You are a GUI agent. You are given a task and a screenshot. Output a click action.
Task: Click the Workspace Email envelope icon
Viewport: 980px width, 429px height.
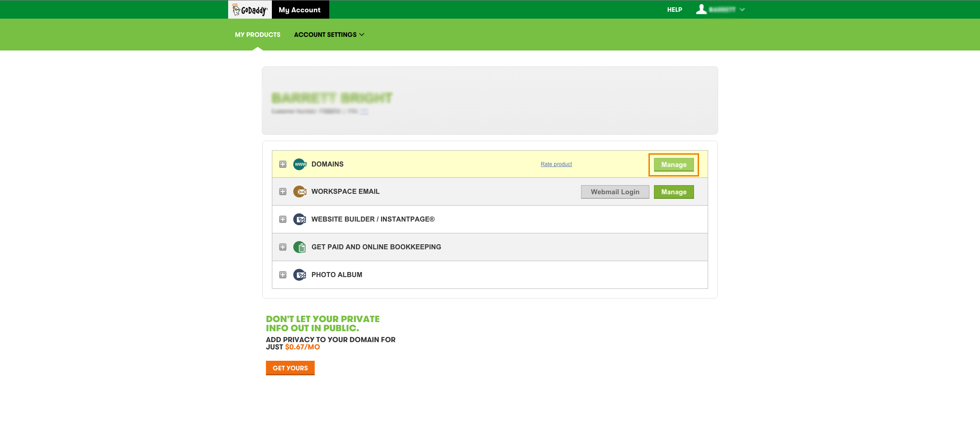point(300,192)
